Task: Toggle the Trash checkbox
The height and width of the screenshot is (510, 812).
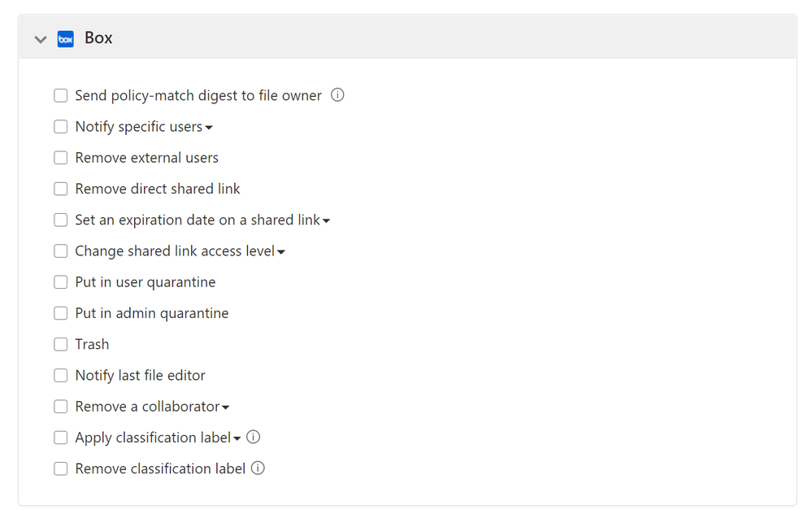Action: (61, 344)
